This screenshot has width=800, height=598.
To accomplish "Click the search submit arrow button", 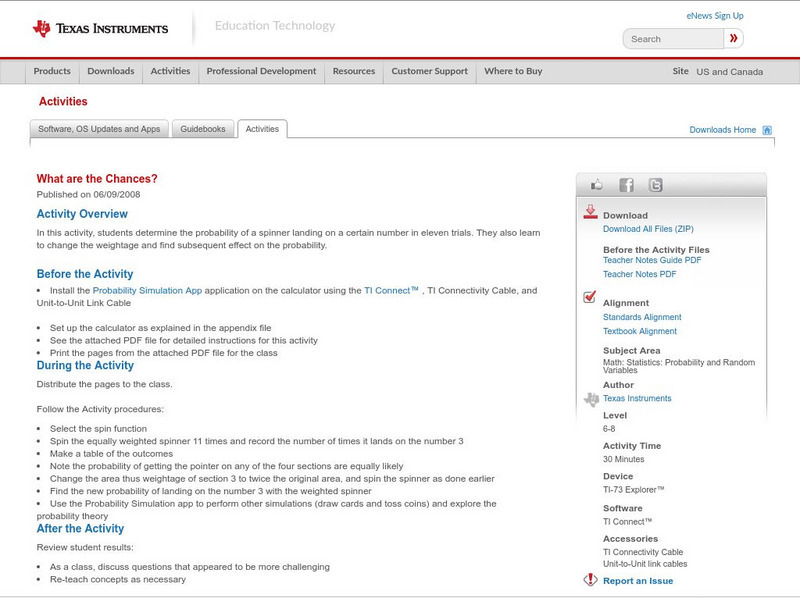I will click(733, 38).
